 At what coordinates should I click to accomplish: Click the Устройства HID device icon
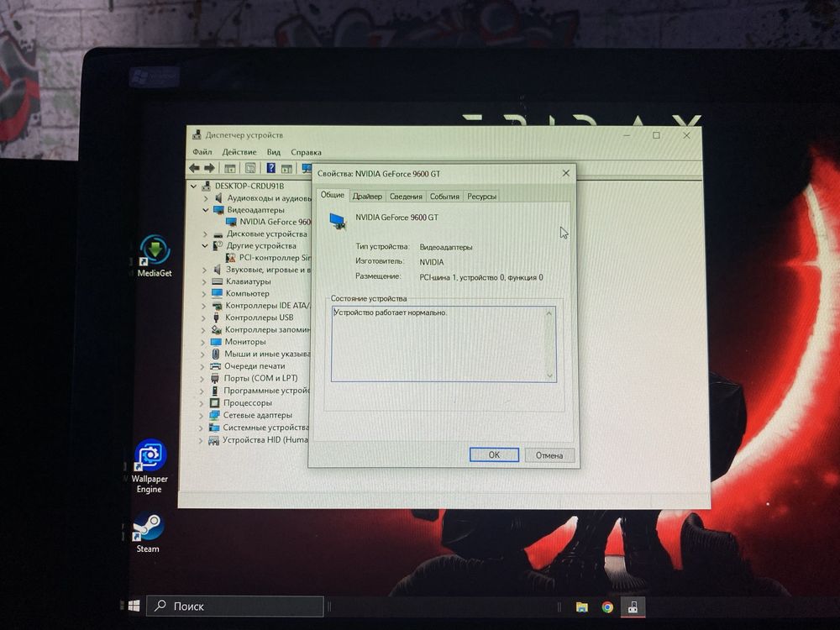[x=213, y=440]
